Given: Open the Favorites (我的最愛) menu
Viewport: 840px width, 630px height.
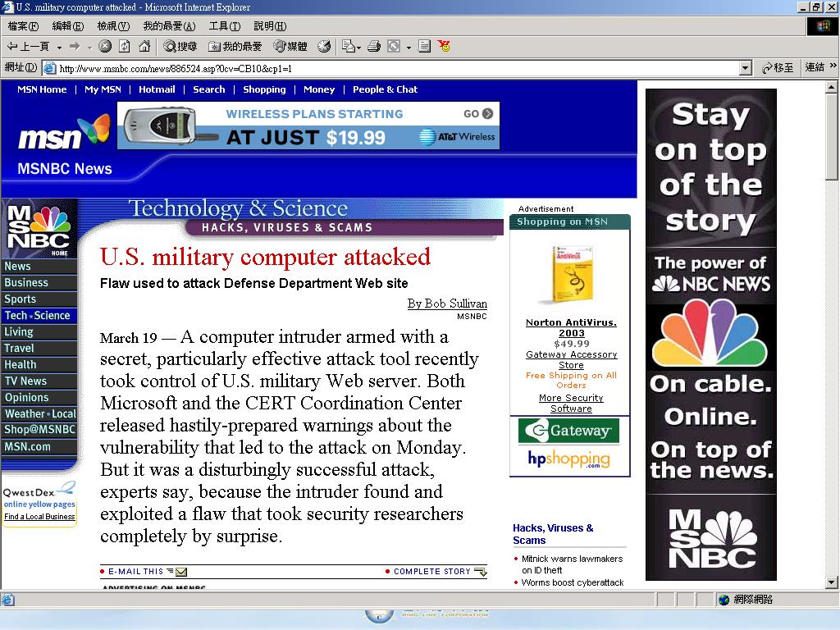Looking at the screenshot, I should pyautogui.click(x=169, y=25).
